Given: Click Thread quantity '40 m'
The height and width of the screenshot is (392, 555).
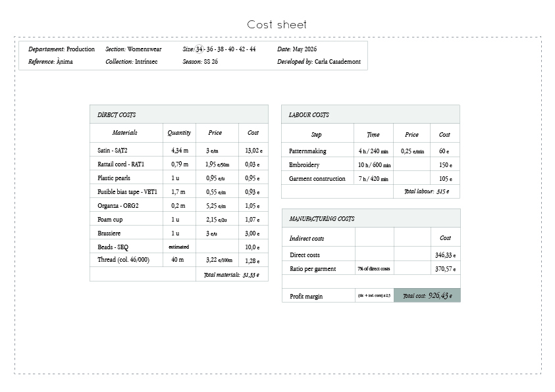Looking at the screenshot, I should pyautogui.click(x=178, y=259).
